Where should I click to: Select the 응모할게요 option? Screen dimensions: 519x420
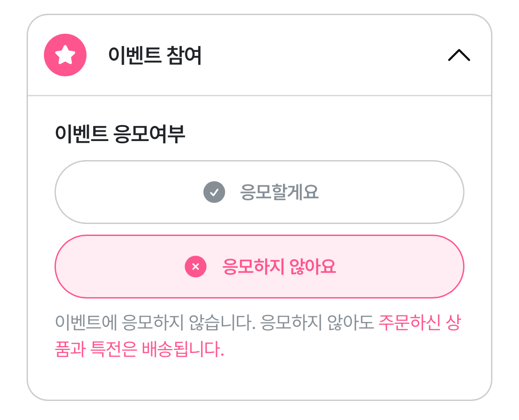(259, 192)
